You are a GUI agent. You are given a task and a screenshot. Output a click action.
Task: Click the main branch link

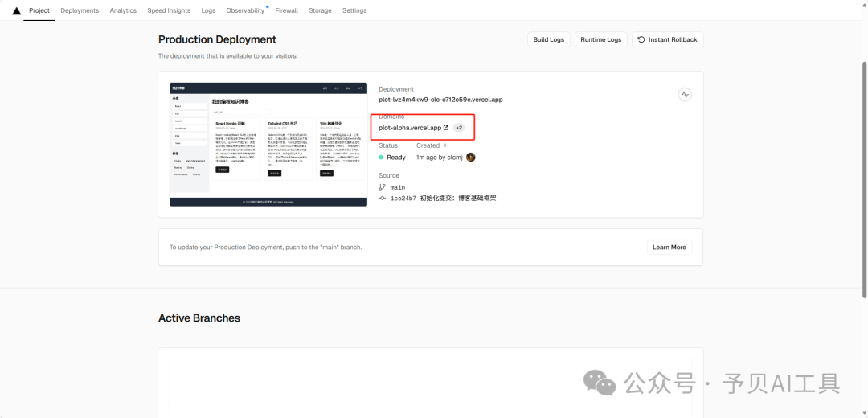[x=398, y=187]
